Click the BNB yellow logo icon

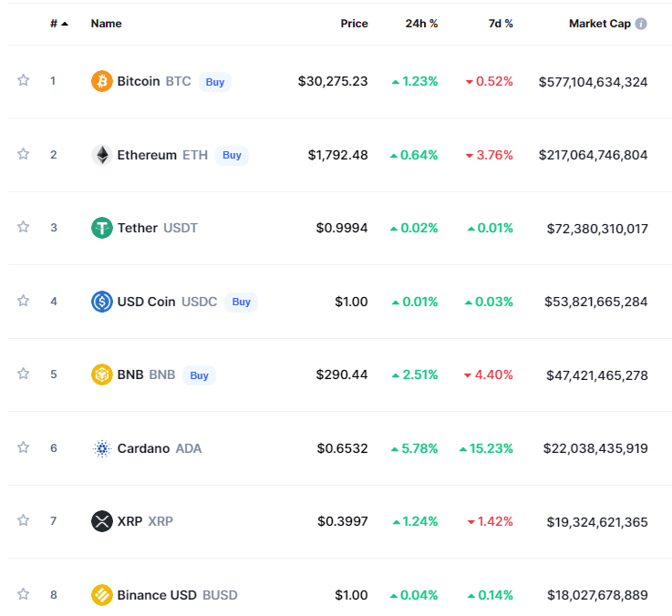102,375
